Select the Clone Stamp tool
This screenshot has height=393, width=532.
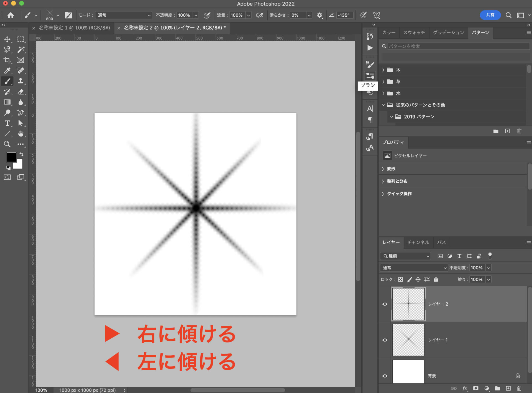tap(21, 81)
